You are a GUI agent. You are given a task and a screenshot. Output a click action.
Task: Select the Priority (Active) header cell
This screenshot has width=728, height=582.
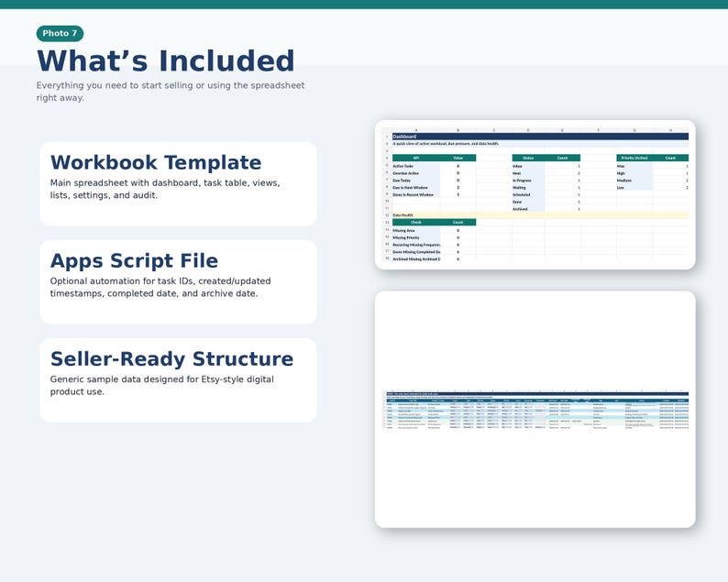tap(634, 158)
